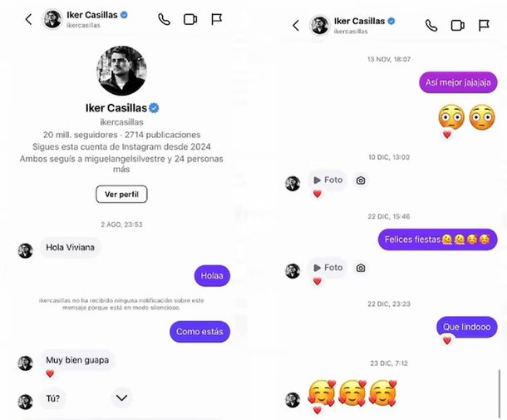Open camera icon beside 22 DIC Foto message
Screen dimensions: 507x420
pos(361,269)
